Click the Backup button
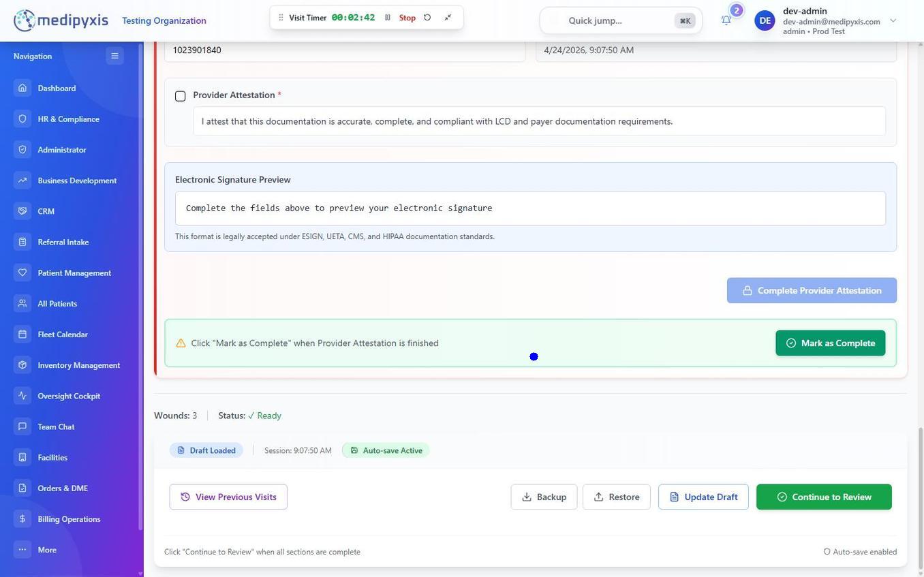This screenshot has height=577, width=924. [x=544, y=497]
